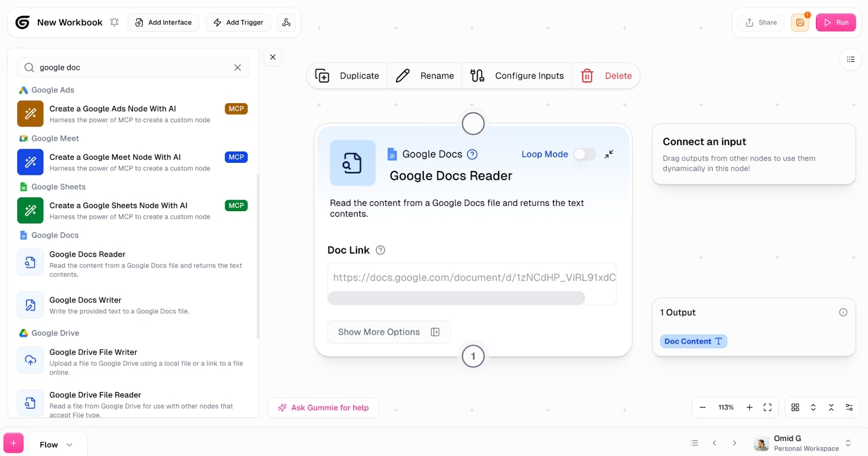Select Google Drive File Reader node
The image size is (868, 456).
(133, 404)
